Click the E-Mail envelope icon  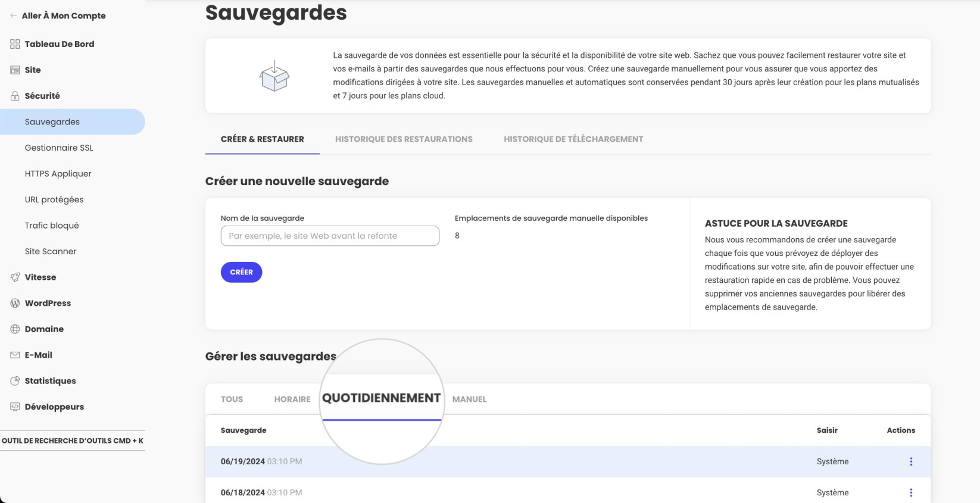click(15, 355)
